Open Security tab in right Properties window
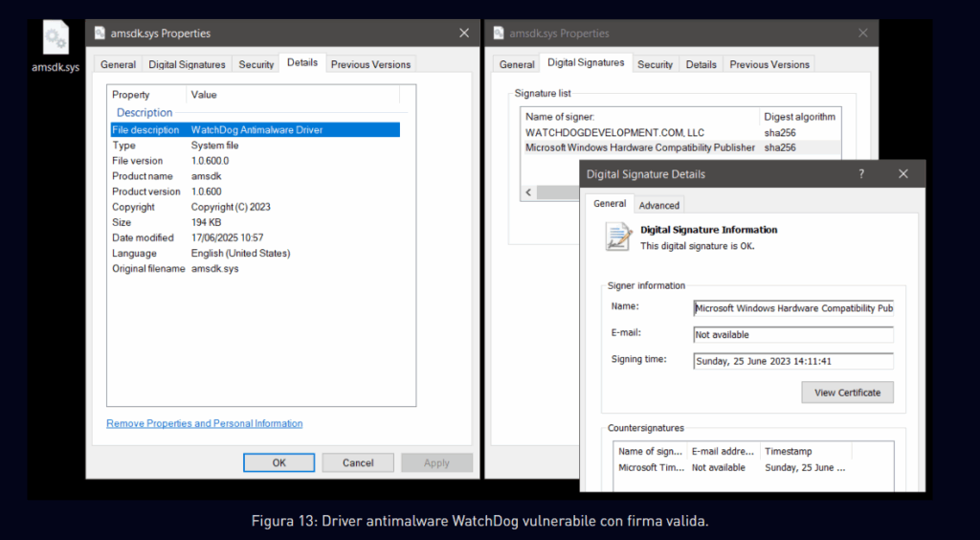This screenshot has height=540, width=980. (x=655, y=64)
